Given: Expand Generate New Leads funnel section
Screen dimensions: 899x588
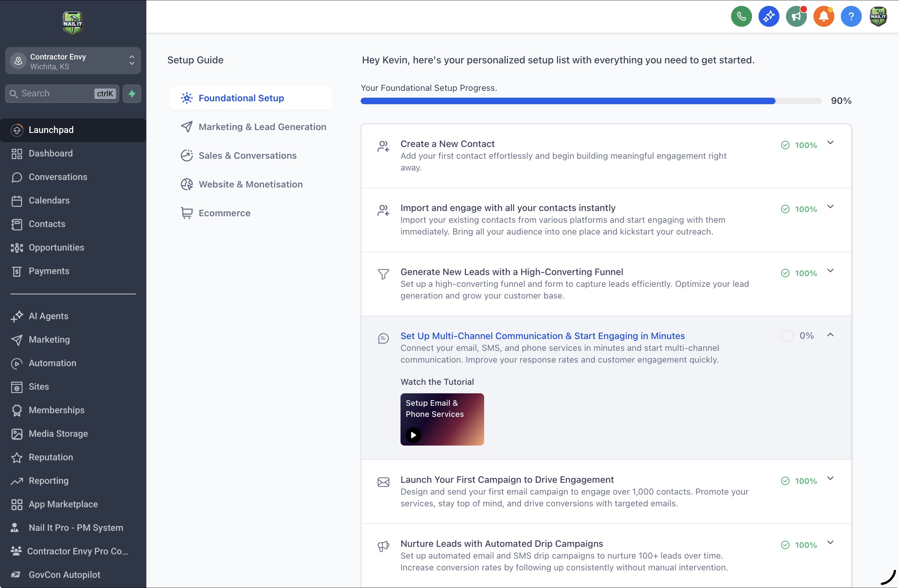Looking at the screenshot, I should tap(830, 271).
